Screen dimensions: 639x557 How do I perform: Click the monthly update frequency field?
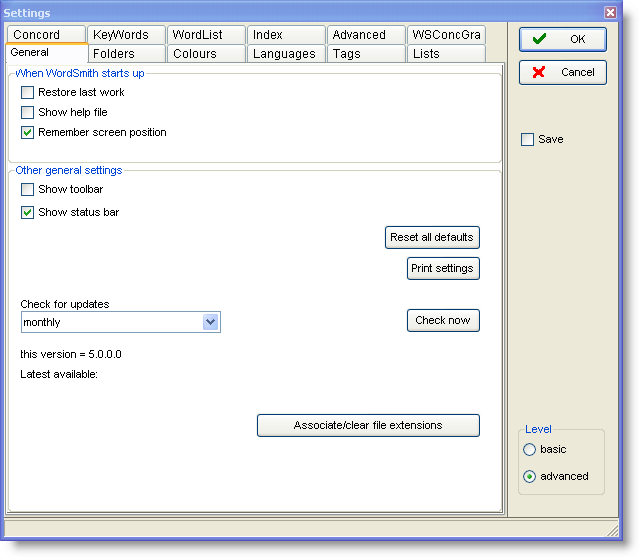coord(121,322)
